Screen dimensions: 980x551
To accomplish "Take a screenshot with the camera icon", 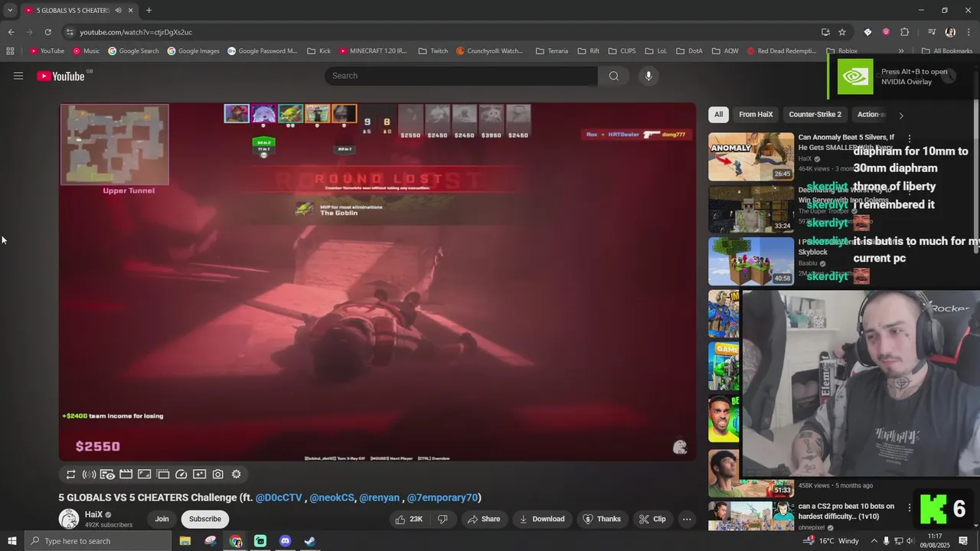I will point(217,474).
